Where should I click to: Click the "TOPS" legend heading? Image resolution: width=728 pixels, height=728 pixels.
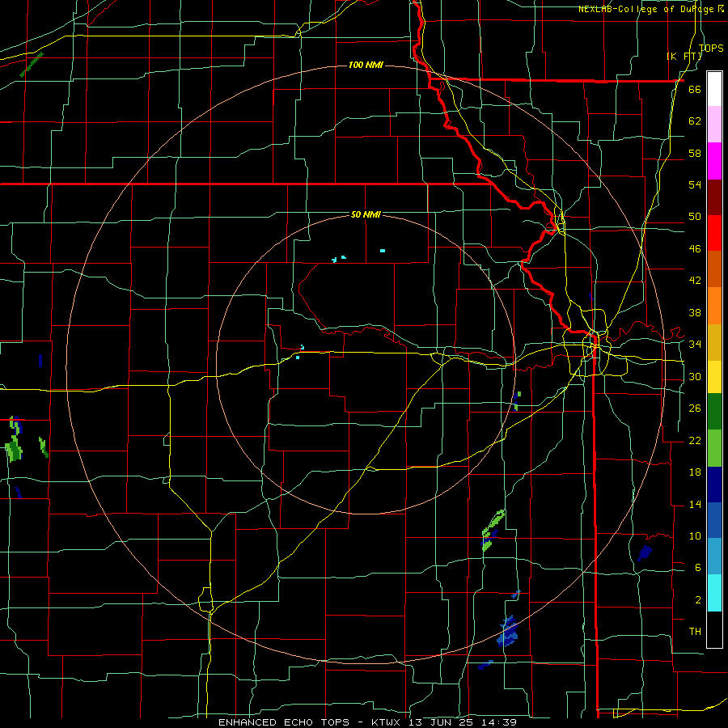711,48
